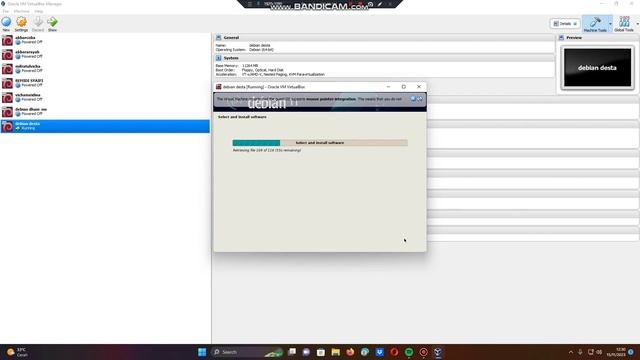Click the 'Retrieving file' status text
640x360 pixels.
click(267, 150)
